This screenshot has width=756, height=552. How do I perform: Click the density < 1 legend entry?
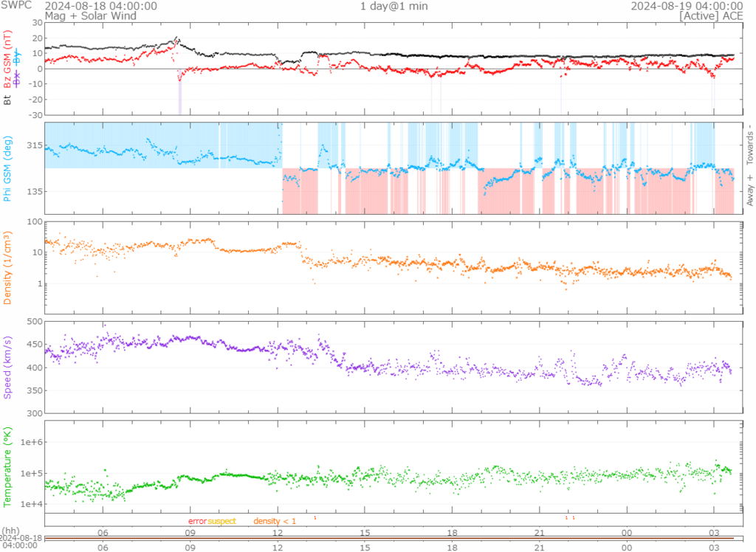click(x=275, y=521)
